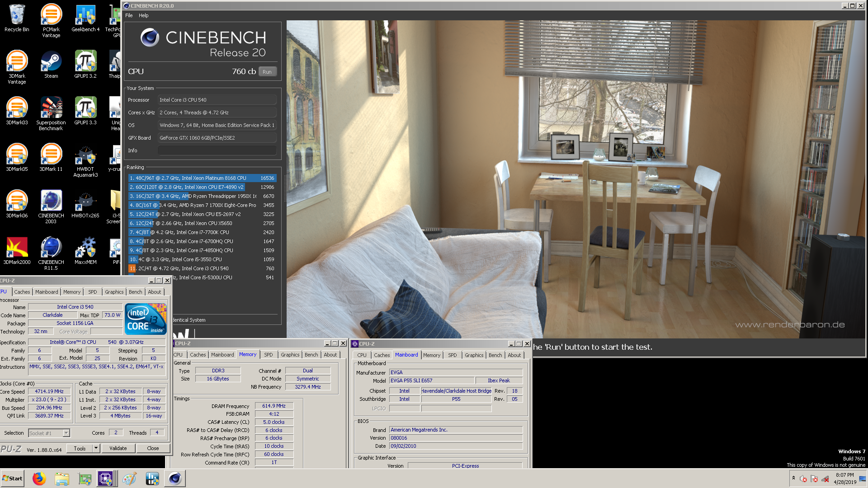This screenshot has width=868, height=488.
Task: Click the Info field in Your System
Action: [x=217, y=150]
